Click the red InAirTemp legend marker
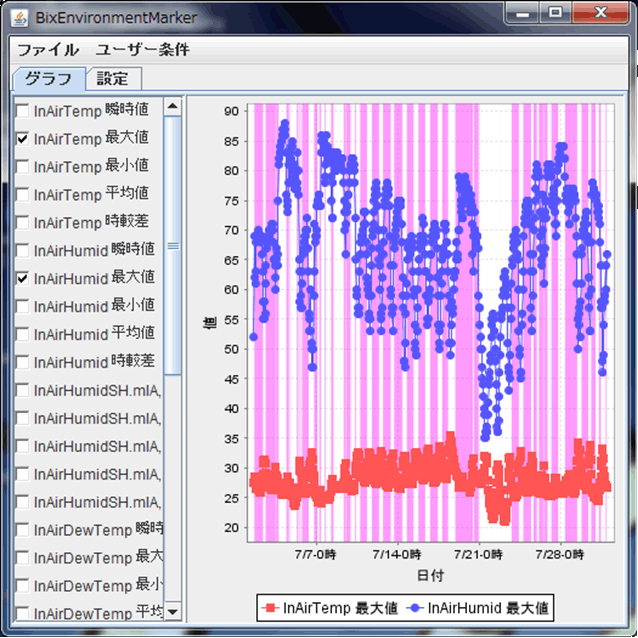 pyautogui.click(x=269, y=607)
